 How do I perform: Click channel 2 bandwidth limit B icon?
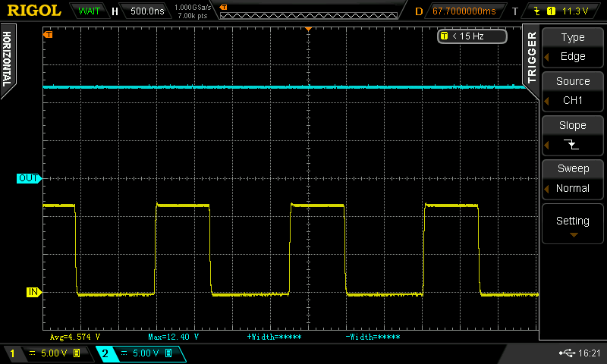[x=168, y=353]
